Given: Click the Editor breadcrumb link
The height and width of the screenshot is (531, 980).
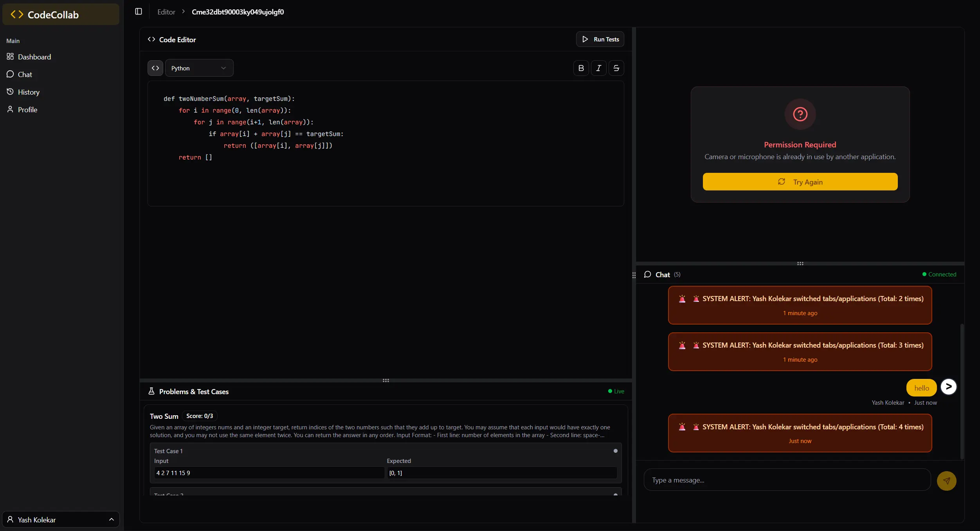Looking at the screenshot, I should point(166,12).
